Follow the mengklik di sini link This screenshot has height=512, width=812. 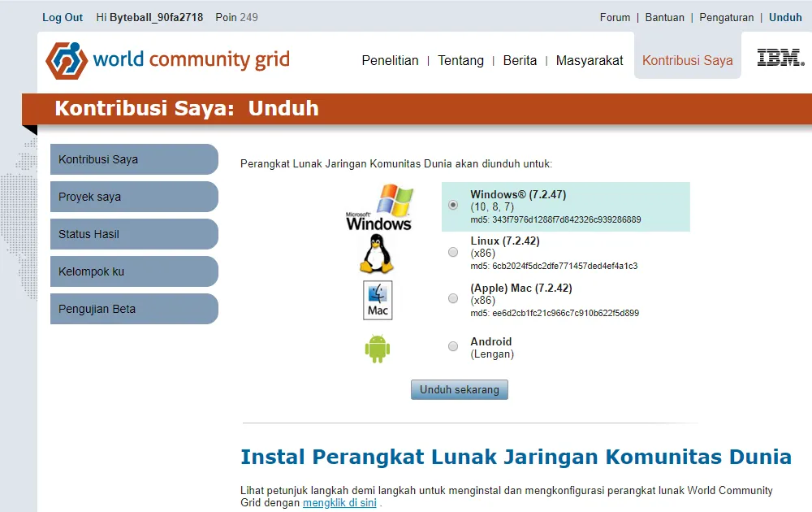pyautogui.click(x=339, y=503)
